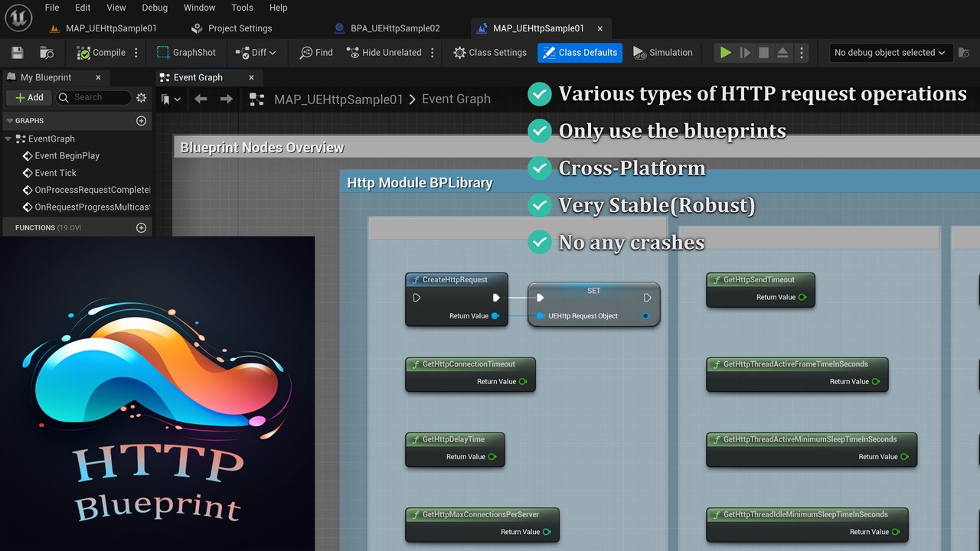Image resolution: width=980 pixels, height=551 pixels.
Task: Click the GraphShot toolbar button
Action: pyautogui.click(x=186, y=53)
